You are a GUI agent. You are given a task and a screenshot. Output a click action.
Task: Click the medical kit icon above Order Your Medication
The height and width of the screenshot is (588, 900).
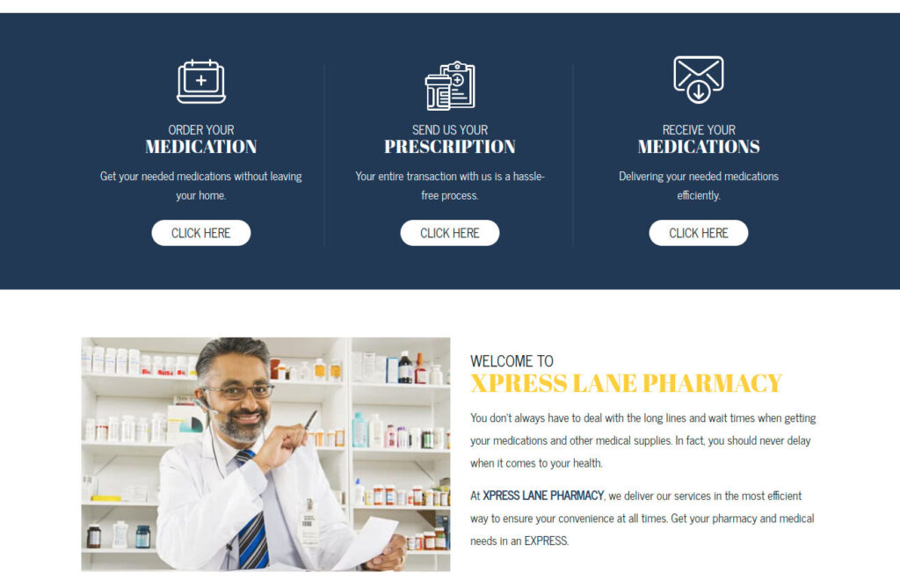point(201,82)
